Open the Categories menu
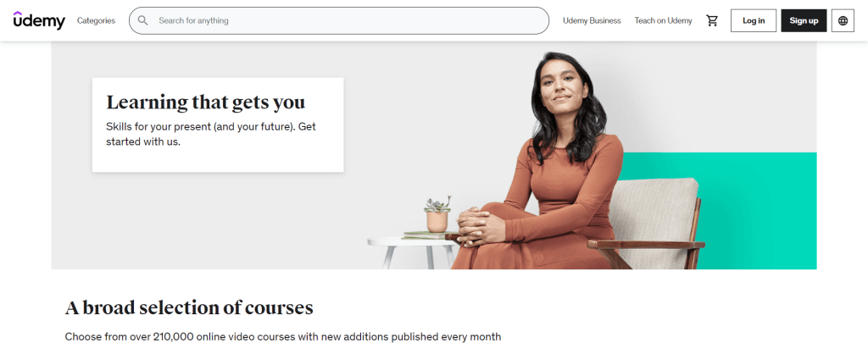 (97, 20)
